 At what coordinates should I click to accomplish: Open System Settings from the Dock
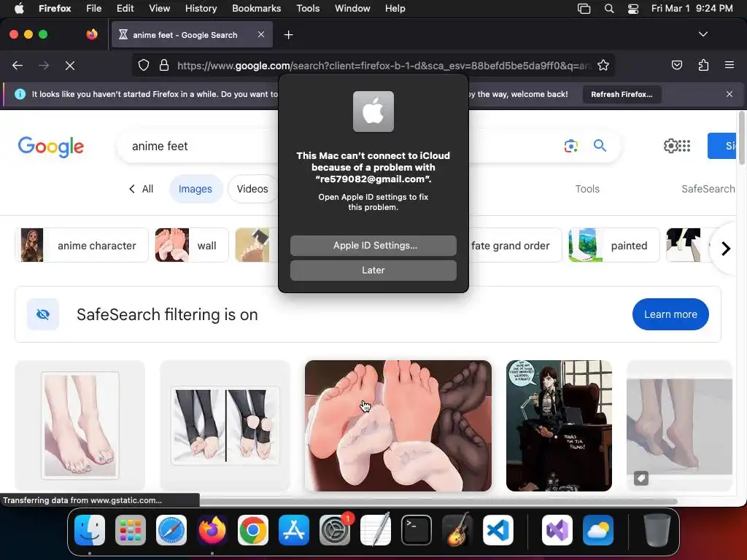[334, 530]
